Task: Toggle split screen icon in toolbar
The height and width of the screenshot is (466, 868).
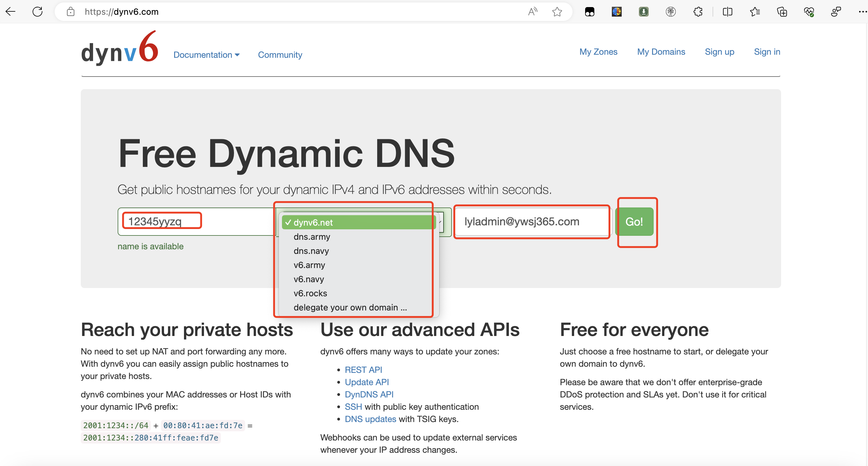Action: pyautogui.click(x=728, y=12)
